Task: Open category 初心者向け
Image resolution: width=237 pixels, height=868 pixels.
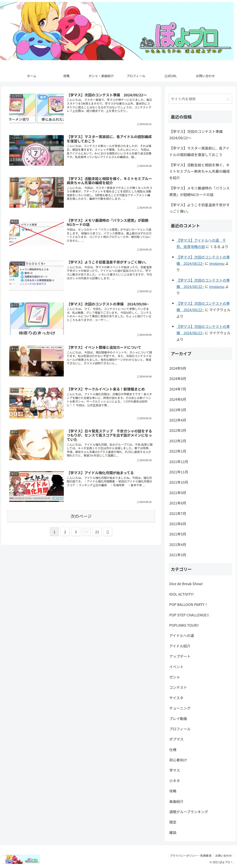Action: [x=178, y=760]
